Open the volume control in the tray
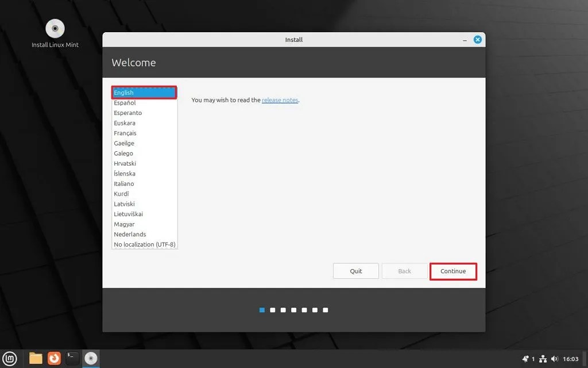588x368 pixels. point(555,358)
